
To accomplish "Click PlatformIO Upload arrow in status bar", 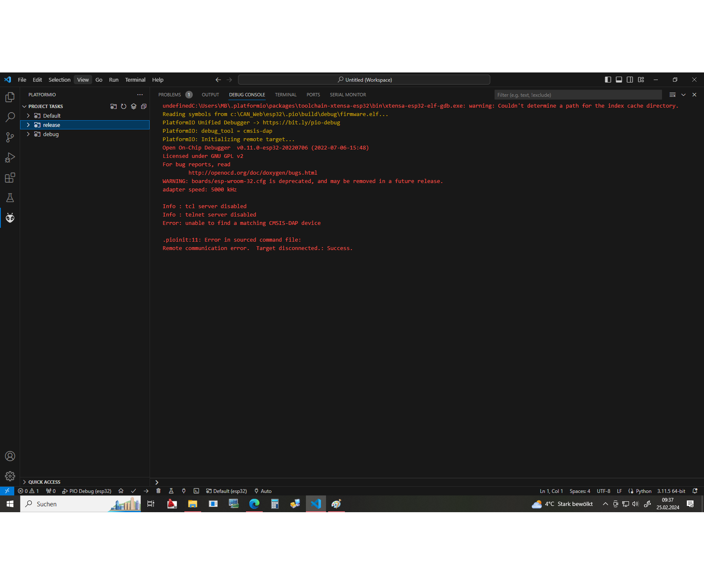I will [x=146, y=491].
